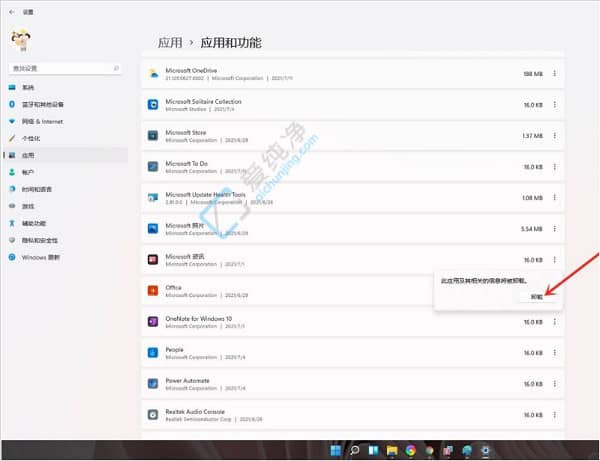
Task: Click the Power Automate app icon
Action: 153,384
